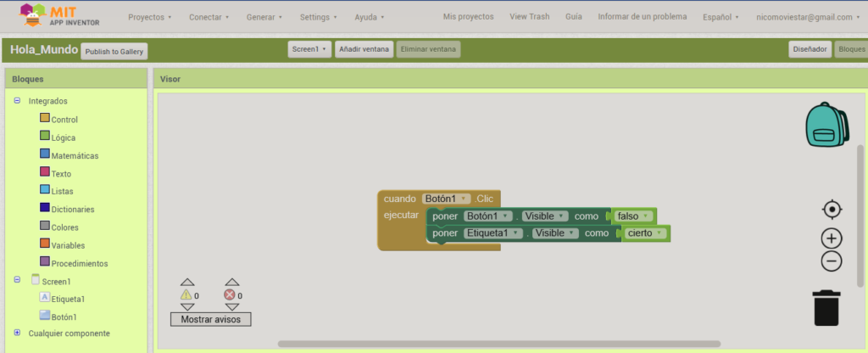
Task: Click Eliminar ventana button
Action: pyautogui.click(x=428, y=49)
